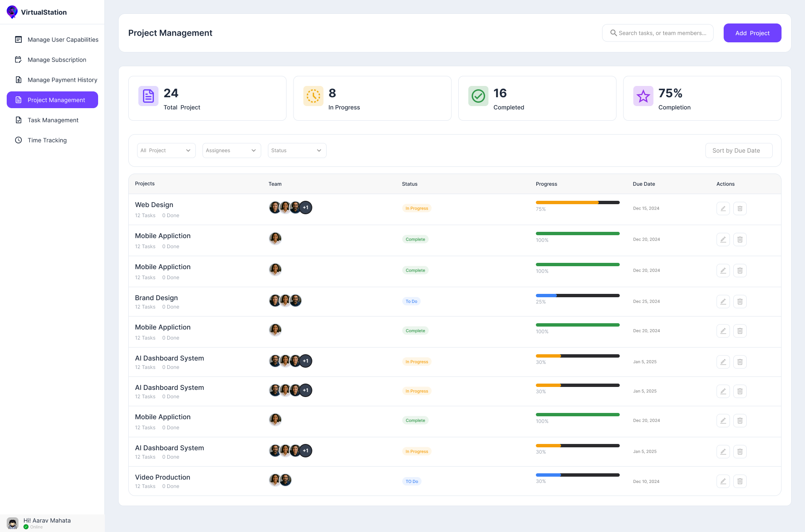Open the All Project dropdown

[x=166, y=150]
